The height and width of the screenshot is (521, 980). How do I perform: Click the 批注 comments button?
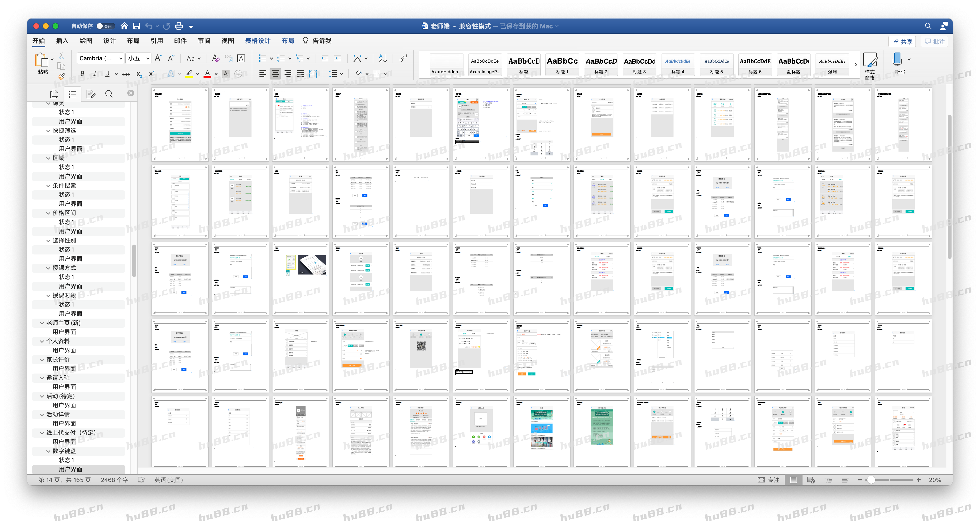tap(935, 41)
